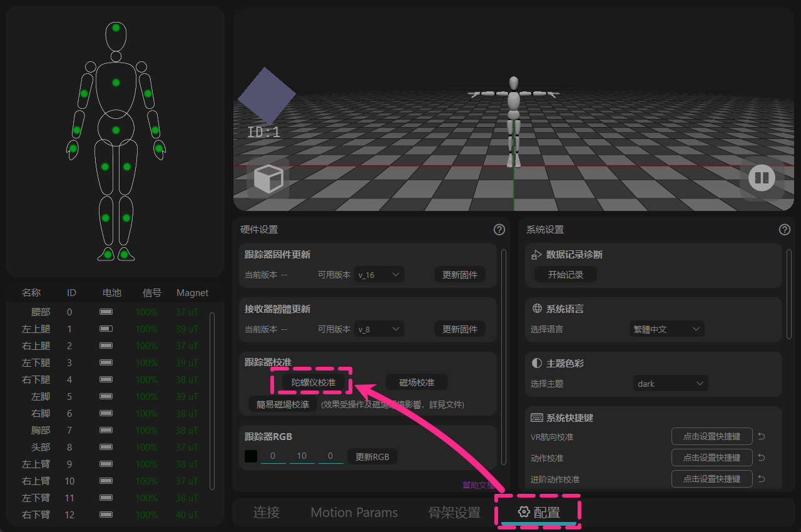Screen dimensions: 801x532
Task: Click the first RGB value field showing 0
Action: [x=273, y=456]
